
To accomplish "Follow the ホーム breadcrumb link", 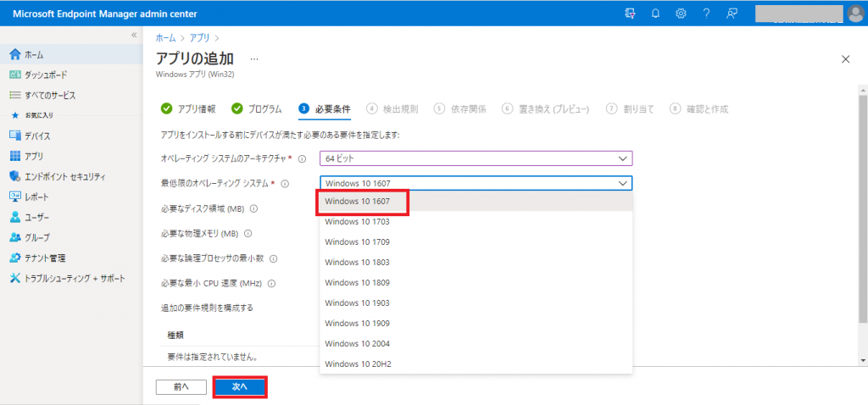I will tap(165, 37).
